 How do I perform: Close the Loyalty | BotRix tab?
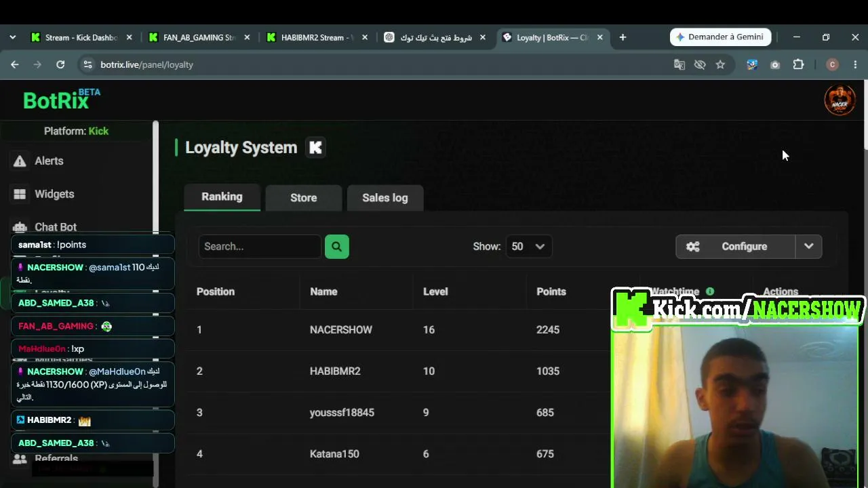(x=599, y=37)
